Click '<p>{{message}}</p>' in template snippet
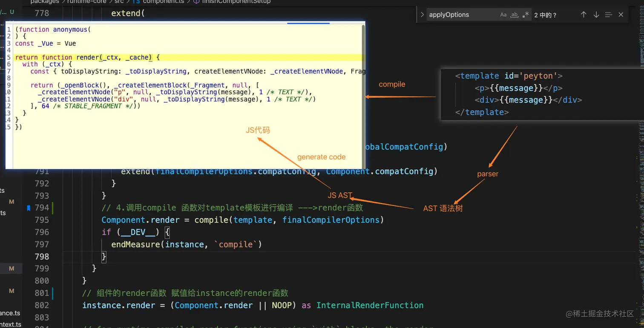 click(x=519, y=88)
